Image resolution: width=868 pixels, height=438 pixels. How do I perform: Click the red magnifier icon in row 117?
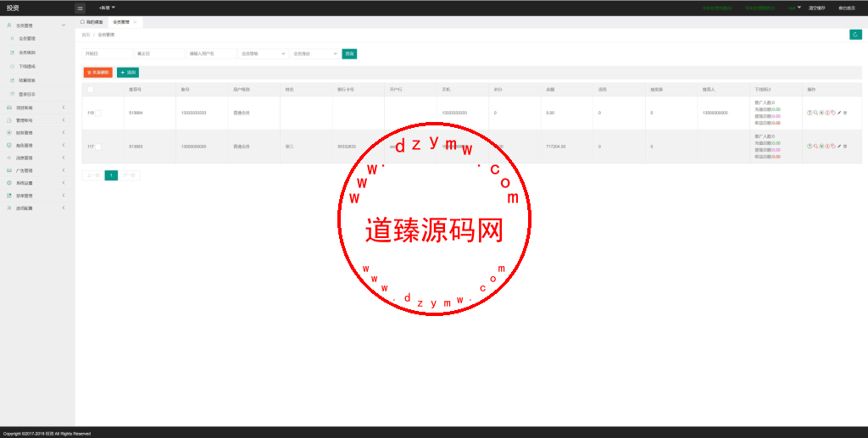[x=816, y=146]
